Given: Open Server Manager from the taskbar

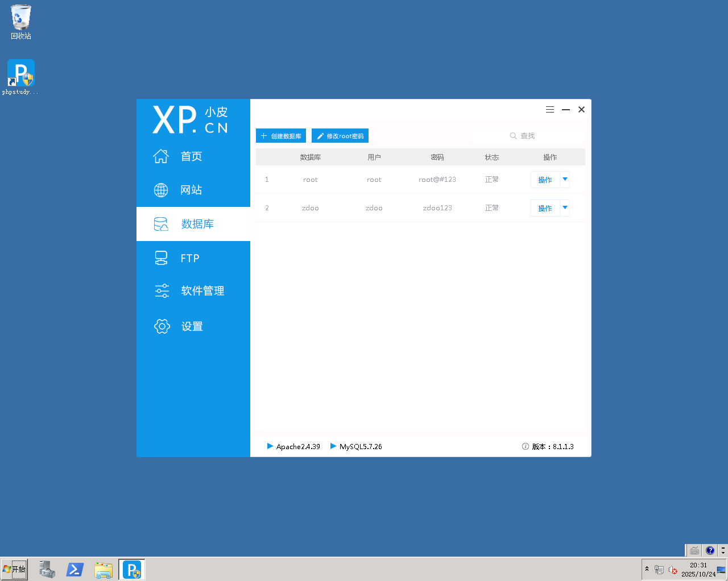Looking at the screenshot, I should pos(47,570).
